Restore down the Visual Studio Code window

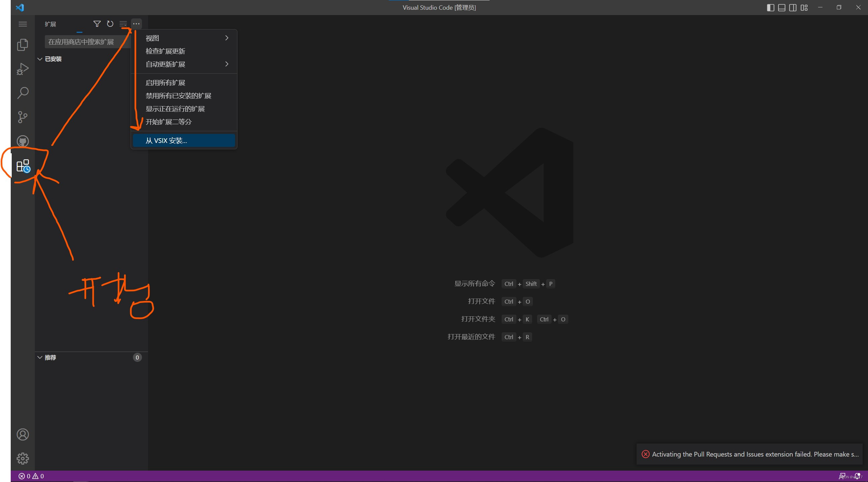(839, 7)
